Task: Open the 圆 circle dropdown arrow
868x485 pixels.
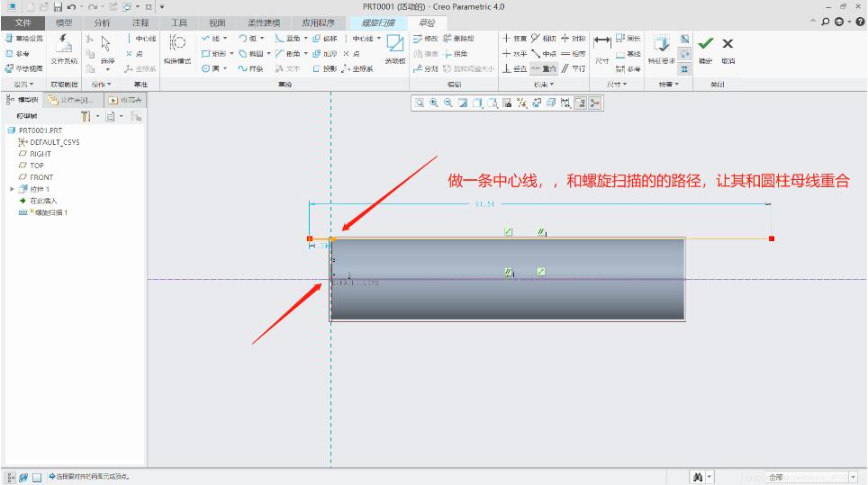Action: pyautogui.click(x=225, y=68)
